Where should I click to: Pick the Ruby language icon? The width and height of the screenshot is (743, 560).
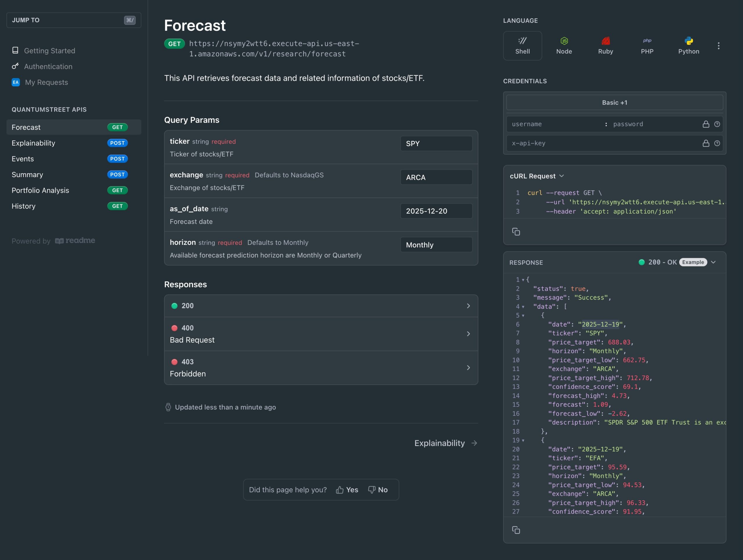[x=605, y=45]
